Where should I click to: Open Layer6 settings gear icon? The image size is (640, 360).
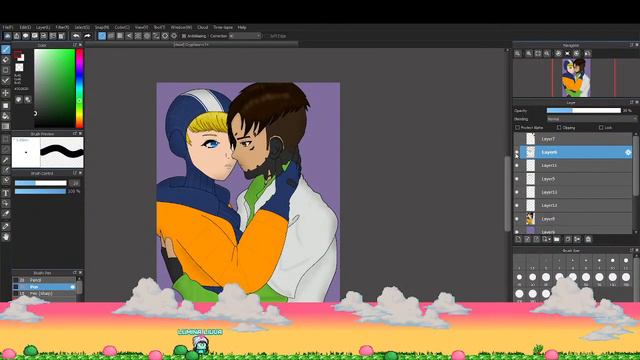[628, 152]
